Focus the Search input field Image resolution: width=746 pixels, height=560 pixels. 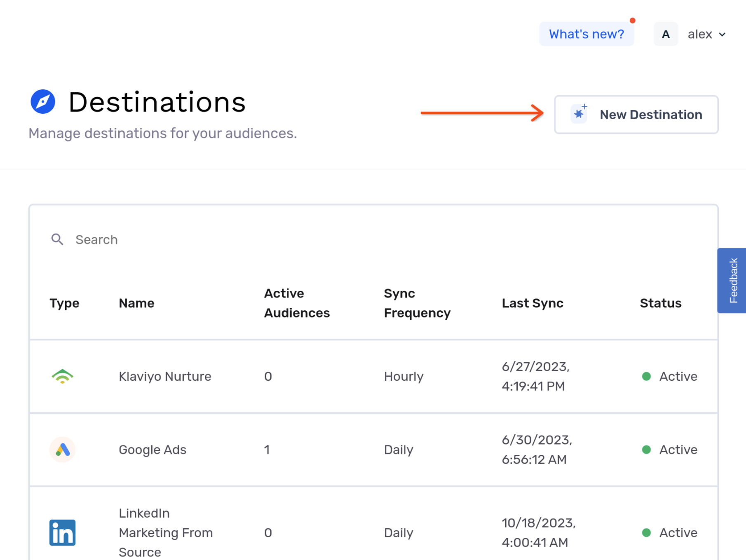click(373, 239)
